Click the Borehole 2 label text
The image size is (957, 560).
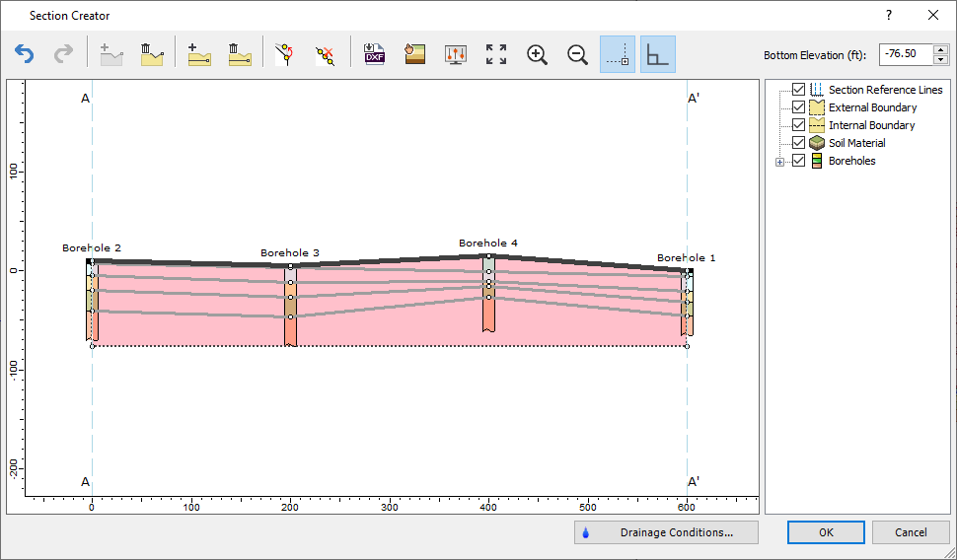[x=92, y=247]
